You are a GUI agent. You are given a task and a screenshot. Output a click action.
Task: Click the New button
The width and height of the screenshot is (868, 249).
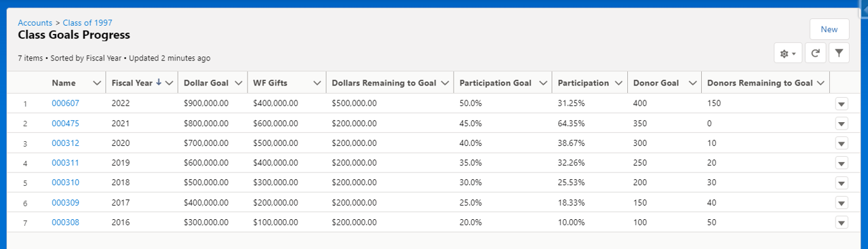tap(829, 29)
